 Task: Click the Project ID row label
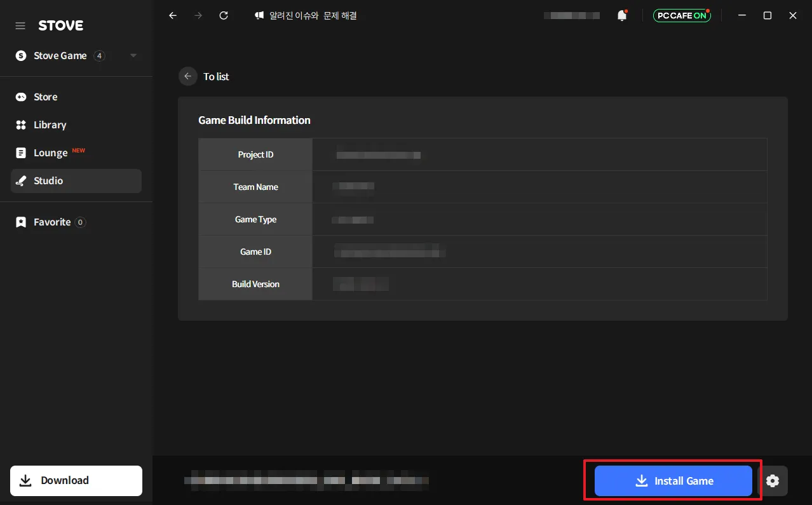[x=255, y=154]
